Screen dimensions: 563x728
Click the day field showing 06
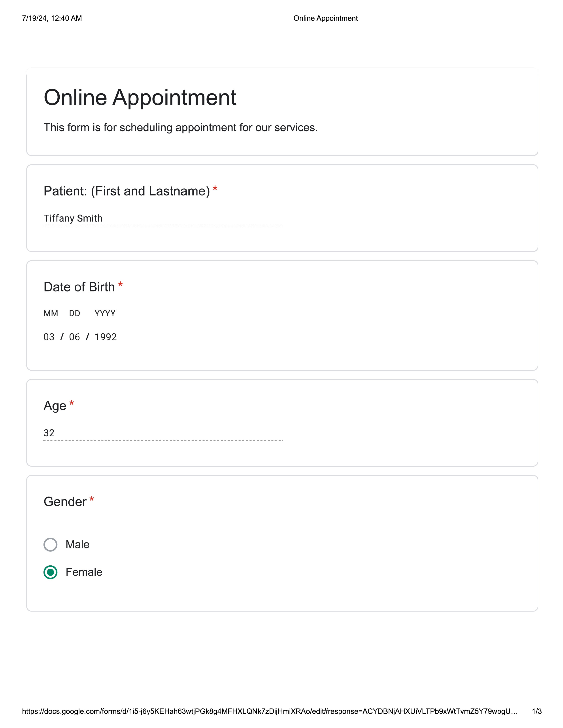coord(74,337)
